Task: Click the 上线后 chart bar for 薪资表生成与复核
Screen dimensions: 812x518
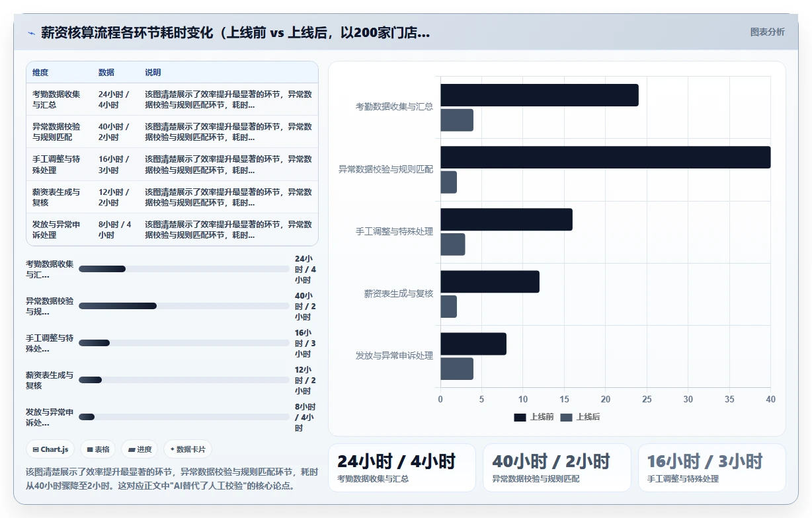Action: point(449,307)
